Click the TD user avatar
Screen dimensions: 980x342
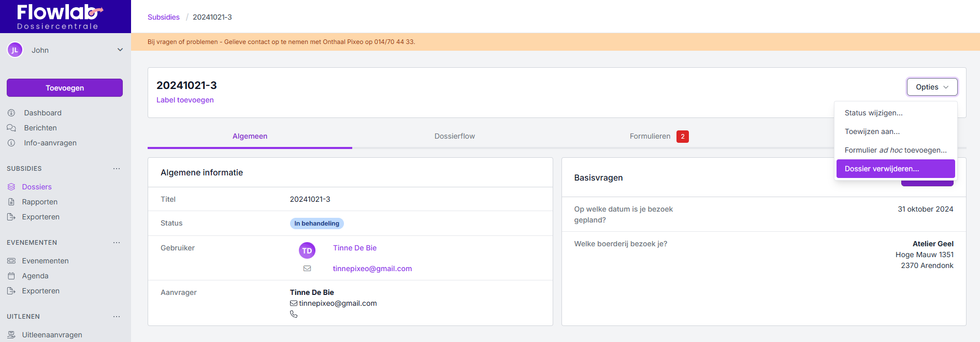click(x=307, y=250)
